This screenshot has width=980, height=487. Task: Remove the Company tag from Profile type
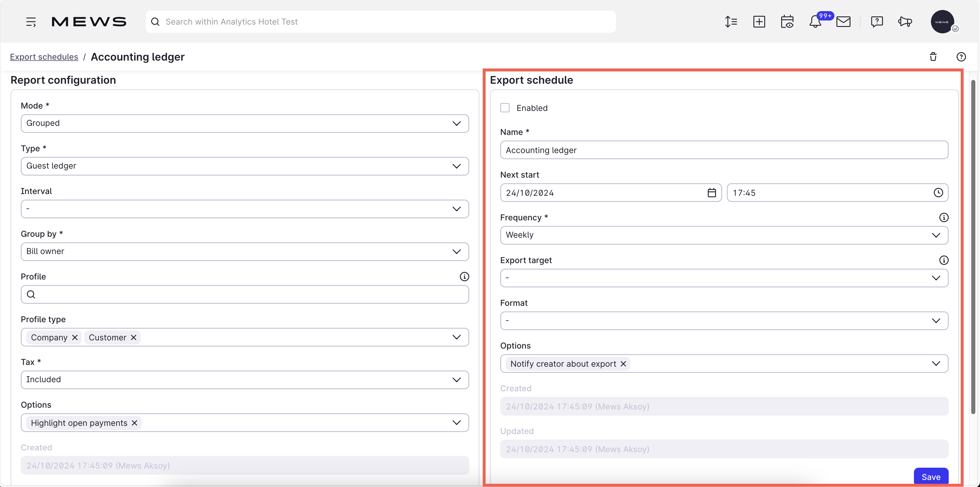pyautogui.click(x=75, y=337)
